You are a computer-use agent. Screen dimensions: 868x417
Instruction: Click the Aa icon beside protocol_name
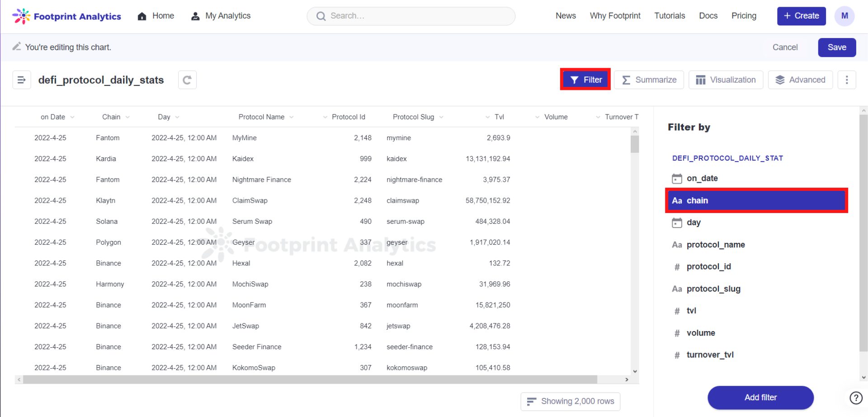pyautogui.click(x=677, y=245)
